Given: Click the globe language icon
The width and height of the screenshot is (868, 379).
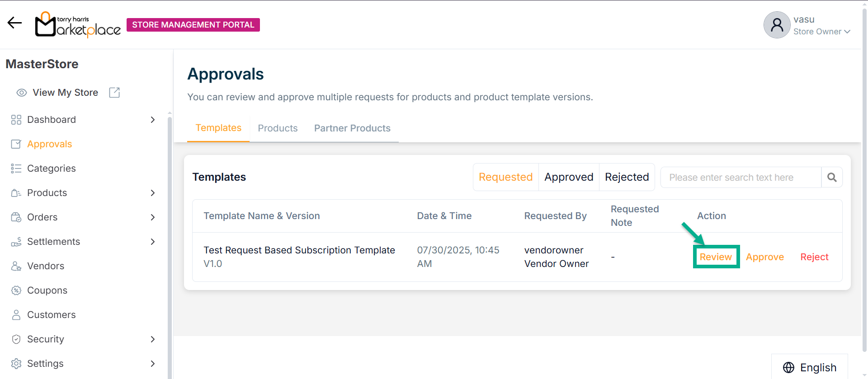Looking at the screenshot, I should [x=788, y=367].
